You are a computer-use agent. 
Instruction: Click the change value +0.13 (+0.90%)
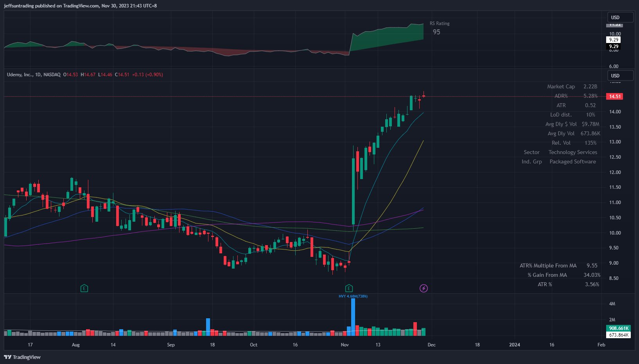pos(147,75)
